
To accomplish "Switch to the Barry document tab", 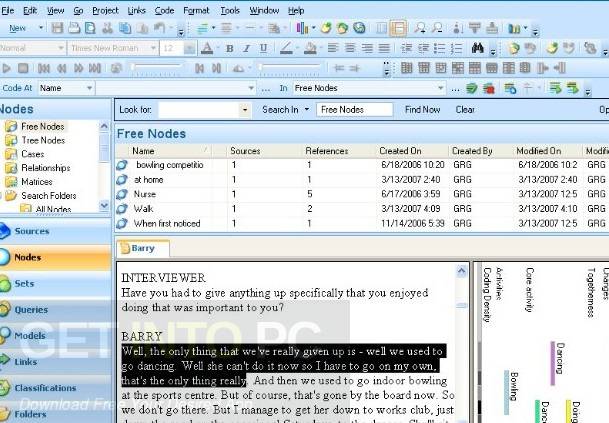I will (x=143, y=248).
